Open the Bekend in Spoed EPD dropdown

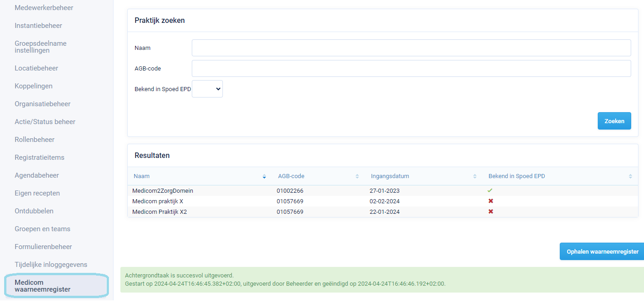tap(207, 89)
